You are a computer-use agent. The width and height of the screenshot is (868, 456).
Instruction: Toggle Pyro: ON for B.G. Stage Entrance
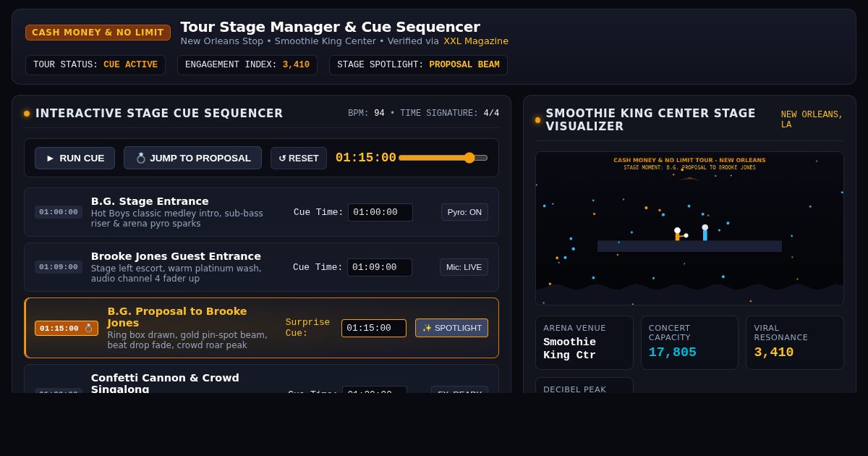tap(464, 212)
